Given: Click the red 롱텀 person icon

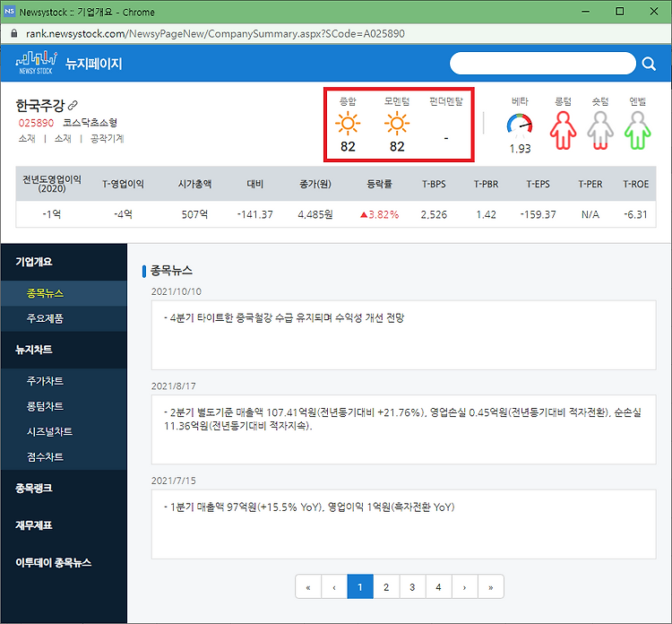Looking at the screenshot, I should tap(563, 130).
